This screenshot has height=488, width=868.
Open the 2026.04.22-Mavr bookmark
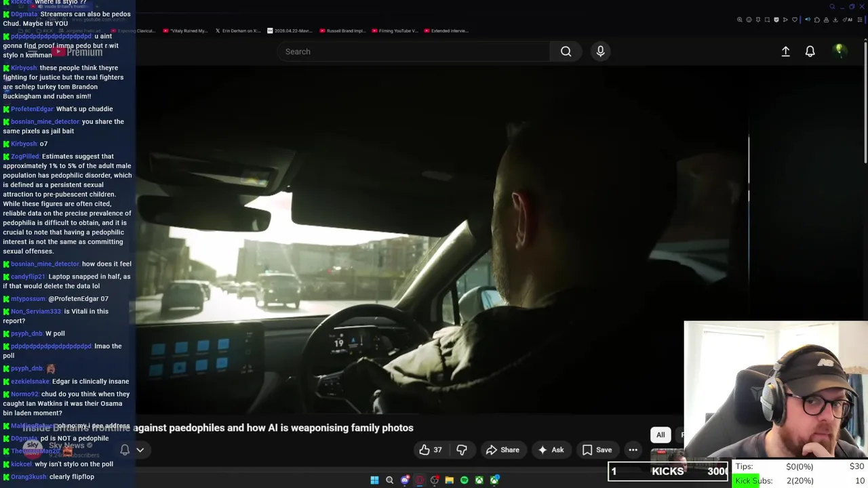coord(290,30)
